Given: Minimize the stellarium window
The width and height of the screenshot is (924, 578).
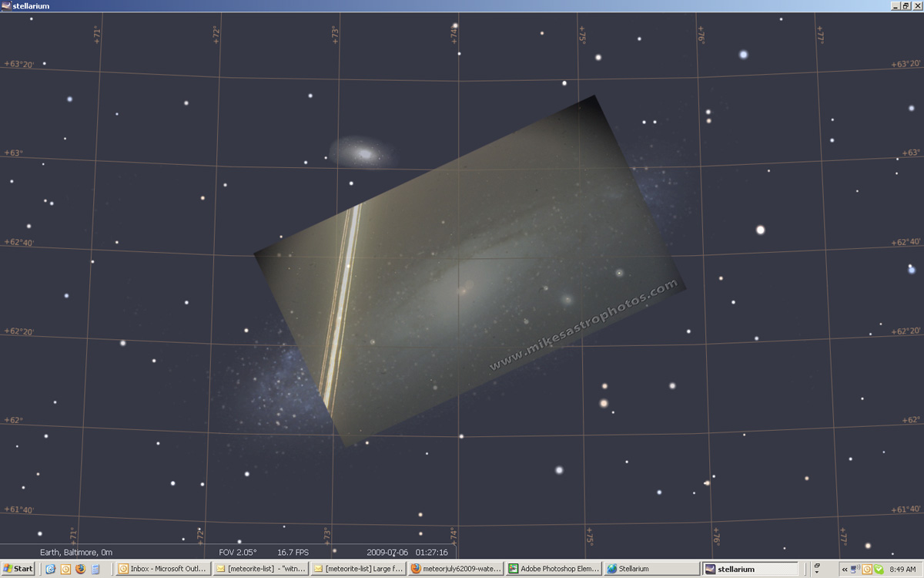Looking at the screenshot, I should tap(896, 5).
